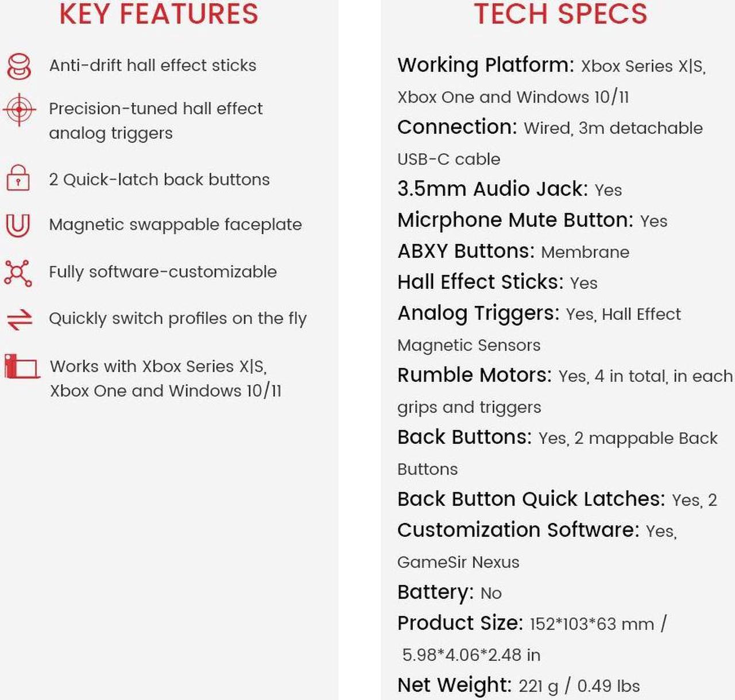Click the padlock quick-latch icon
Viewport: 735px width, 700px height.
click(18, 178)
